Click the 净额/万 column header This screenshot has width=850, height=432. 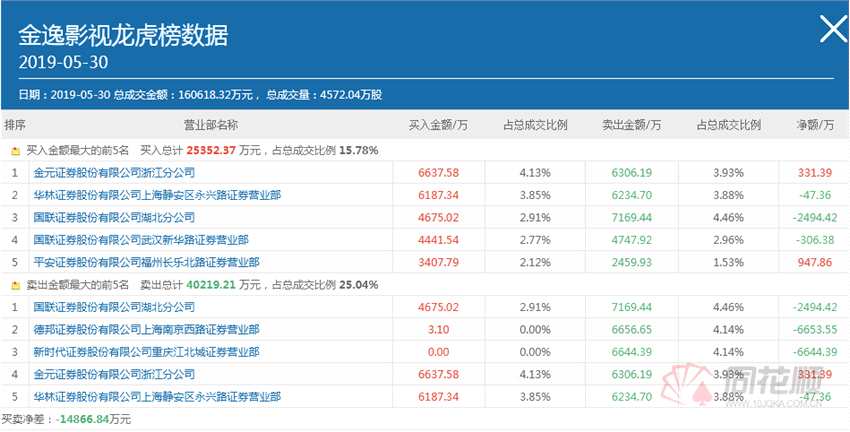[x=815, y=125]
